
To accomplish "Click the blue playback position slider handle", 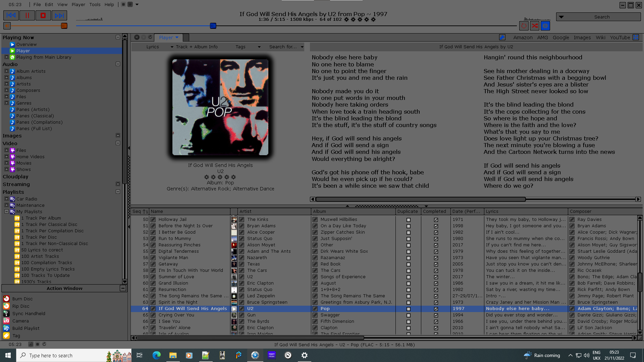I will coord(213,26).
